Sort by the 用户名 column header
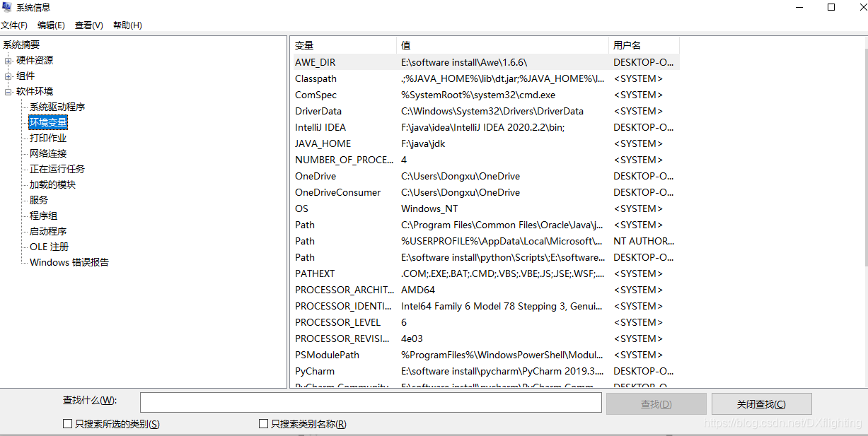Image resolution: width=868 pixels, height=436 pixels. click(x=644, y=45)
